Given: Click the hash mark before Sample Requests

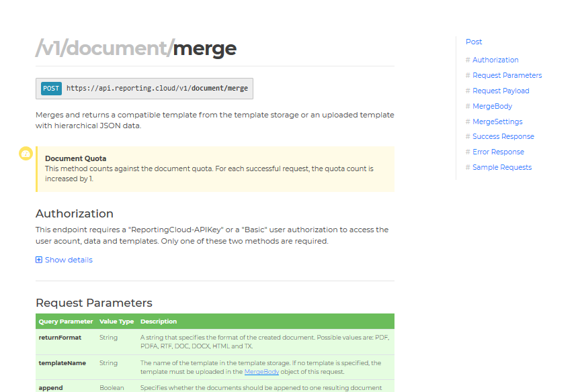Looking at the screenshot, I should click(468, 167).
